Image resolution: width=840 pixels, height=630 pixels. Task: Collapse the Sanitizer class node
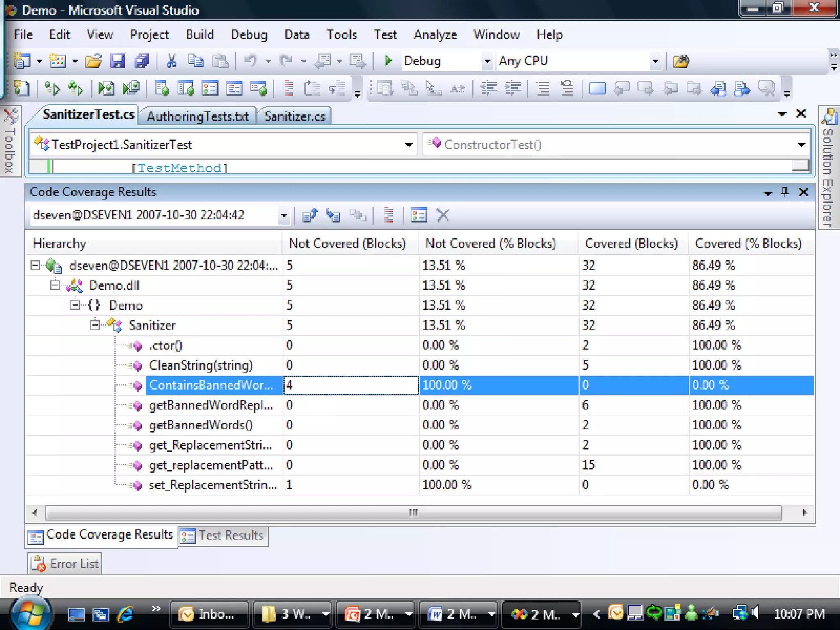95,325
